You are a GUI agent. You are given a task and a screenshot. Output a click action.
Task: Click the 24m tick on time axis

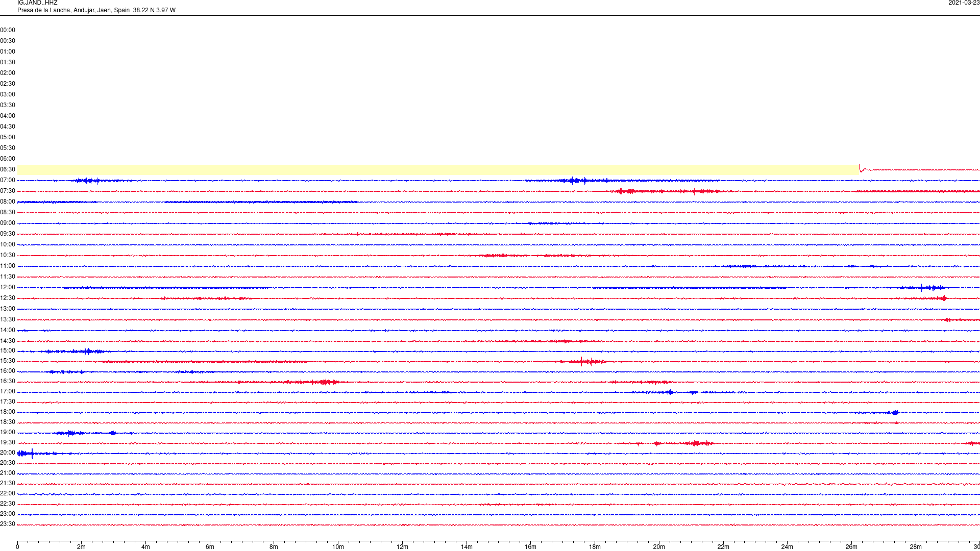pyautogui.click(x=787, y=547)
